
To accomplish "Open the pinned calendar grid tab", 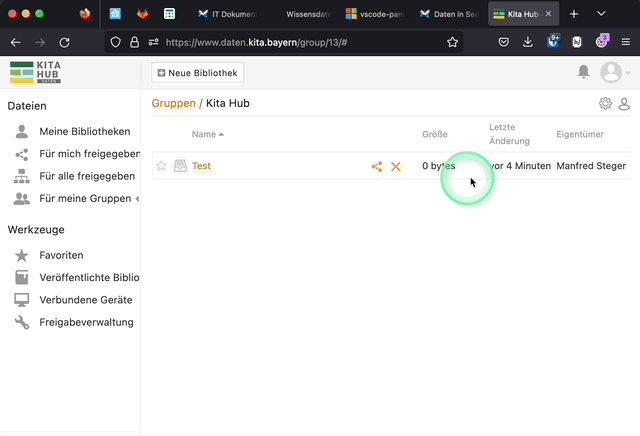I will (169, 14).
